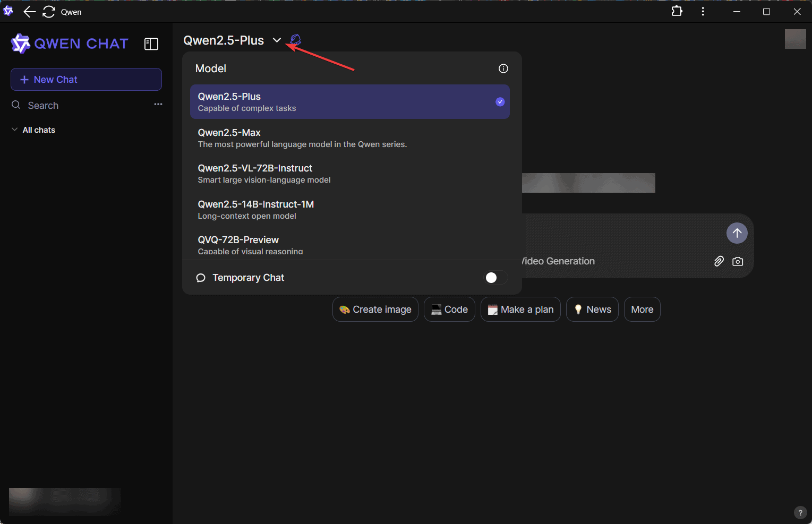812x524 pixels.
Task: Collapse the Qwen2.5-Plus model dropdown
Action: (x=277, y=40)
